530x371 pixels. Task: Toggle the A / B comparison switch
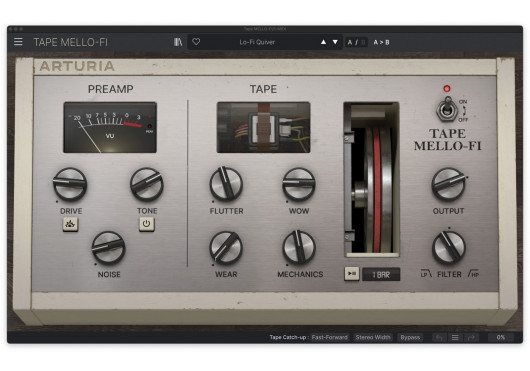(x=356, y=42)
